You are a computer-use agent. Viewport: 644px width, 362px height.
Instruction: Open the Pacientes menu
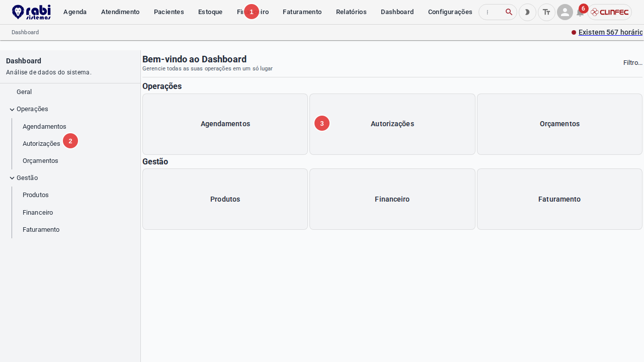click(169, 12)
